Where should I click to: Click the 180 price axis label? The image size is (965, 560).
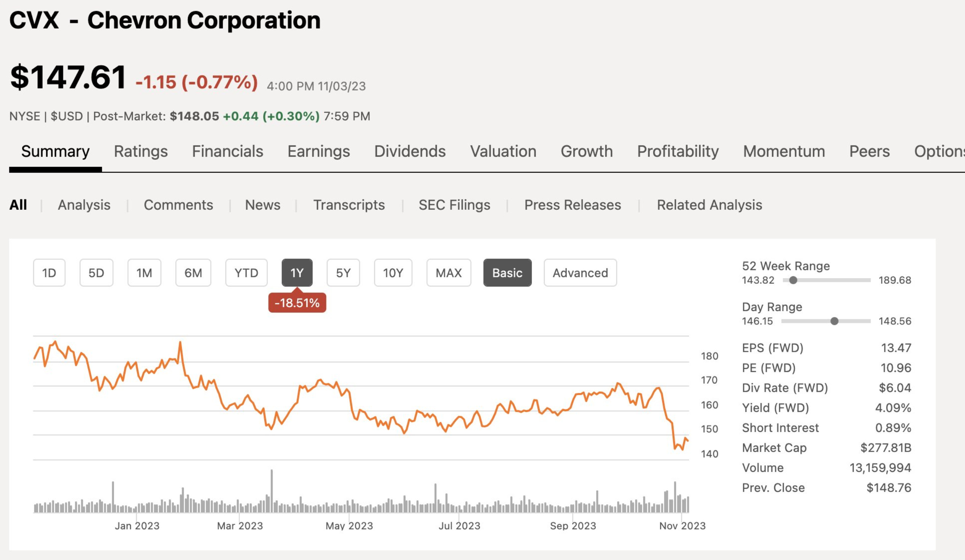709,356
